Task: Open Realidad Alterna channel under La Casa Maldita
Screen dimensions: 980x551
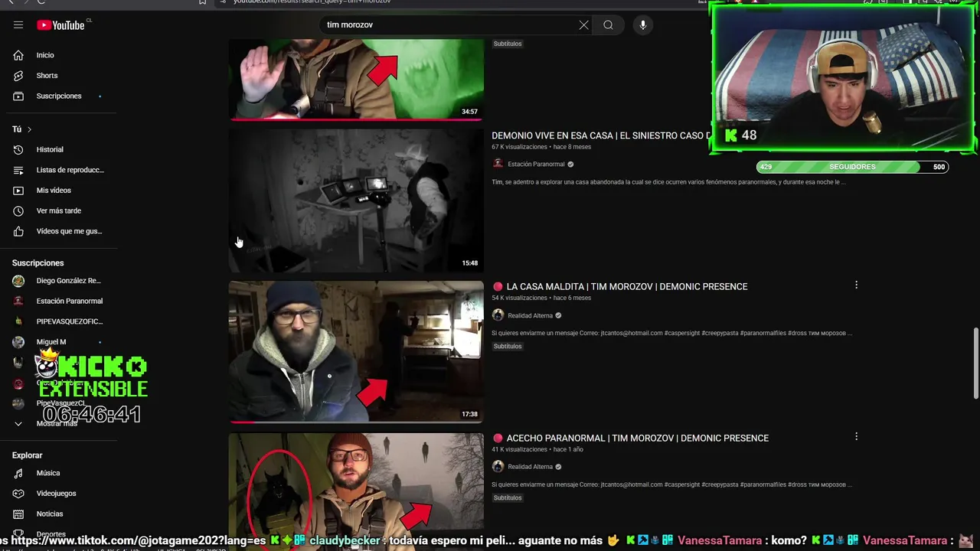Action: 530,315
